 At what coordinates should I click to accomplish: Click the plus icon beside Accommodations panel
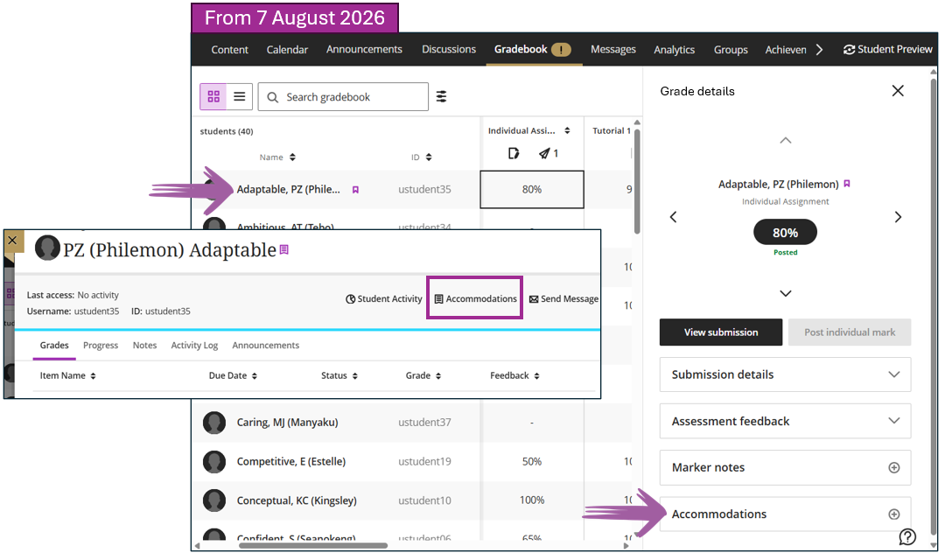[x=893, y=514]
